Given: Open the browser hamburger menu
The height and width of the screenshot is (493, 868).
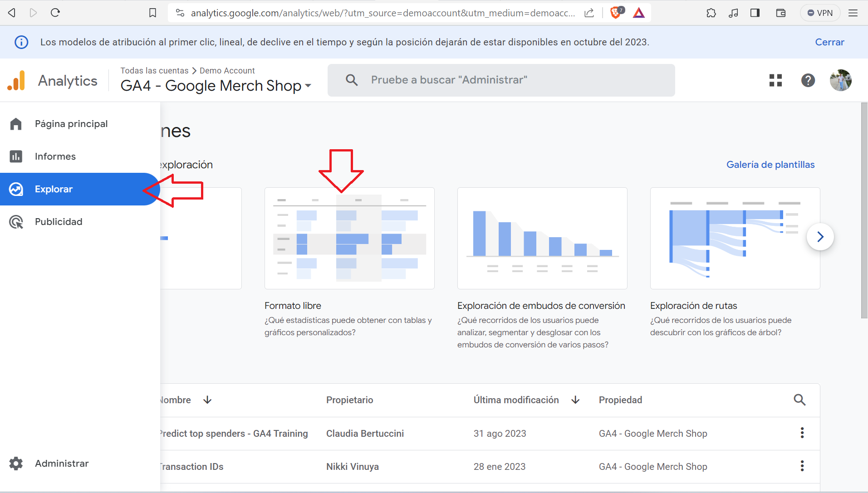Looking at the screenshot, I should point(853,13).
